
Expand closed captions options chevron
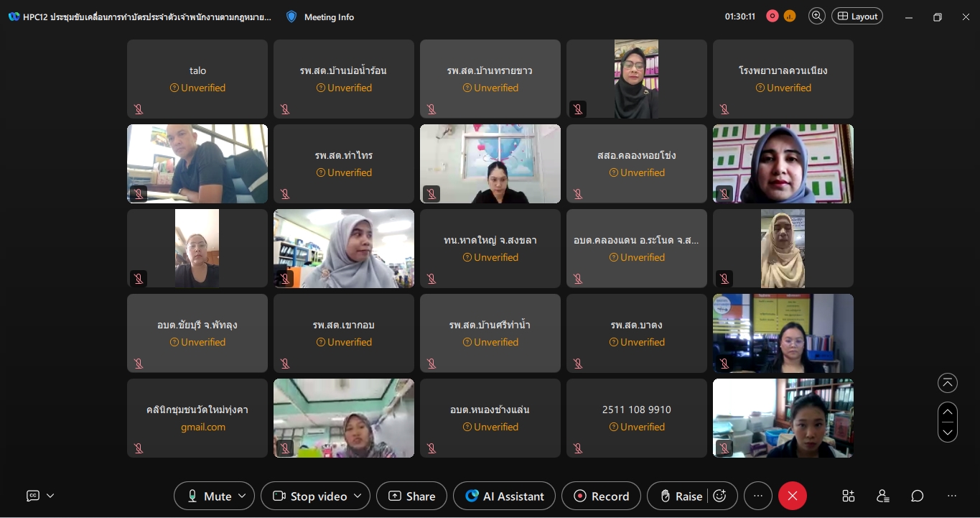point(50,496)
